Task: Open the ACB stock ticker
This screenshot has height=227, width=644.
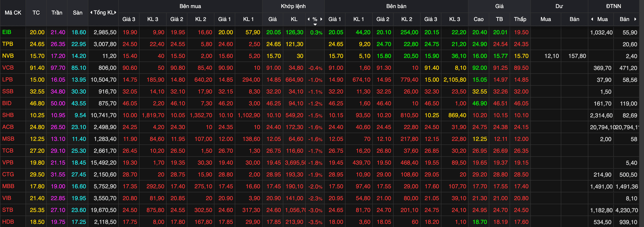Action: tap(8, 127)
